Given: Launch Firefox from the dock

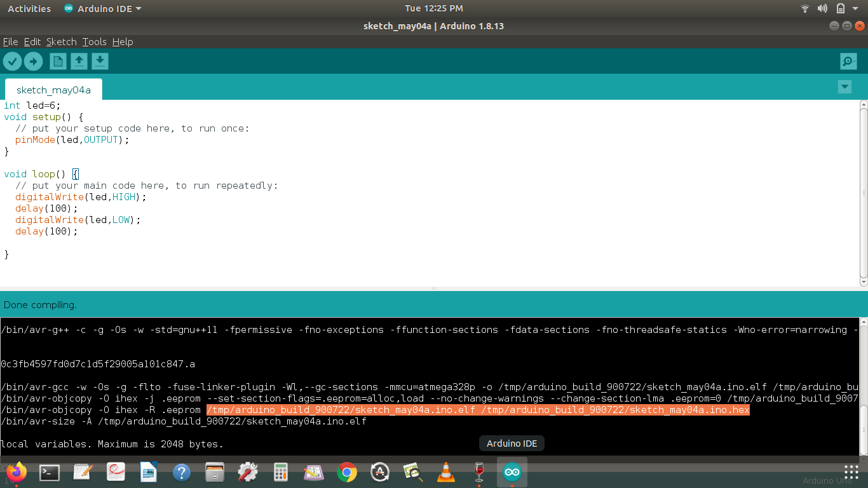Looking at the screenshot, I should [x=16, y=472].
